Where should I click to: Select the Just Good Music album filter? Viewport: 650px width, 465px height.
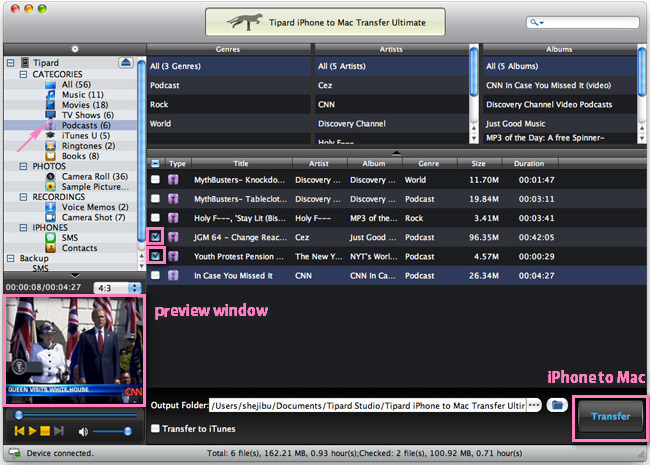point(559,124)
